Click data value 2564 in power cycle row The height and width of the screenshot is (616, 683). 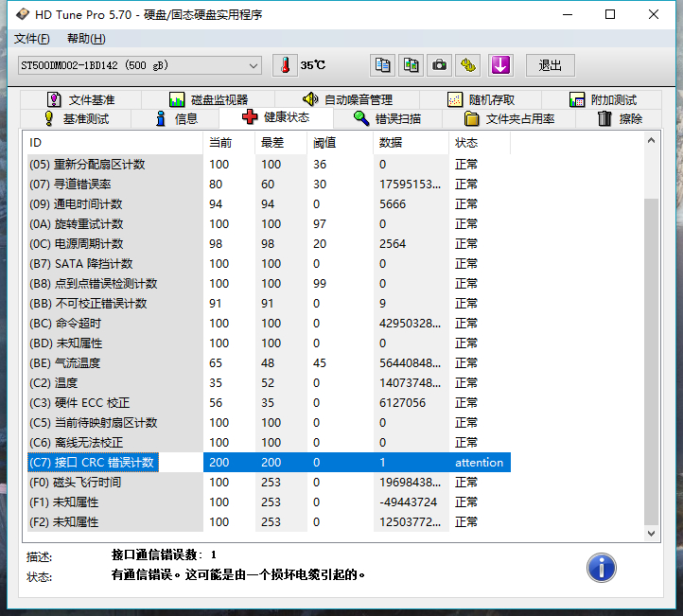pos(393,244)
